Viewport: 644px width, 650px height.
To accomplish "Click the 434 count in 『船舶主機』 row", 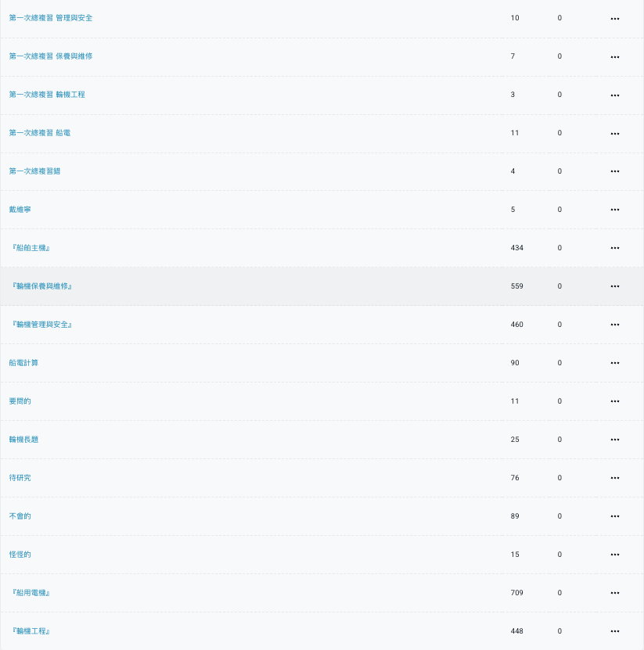I will [x=516, y=248].
